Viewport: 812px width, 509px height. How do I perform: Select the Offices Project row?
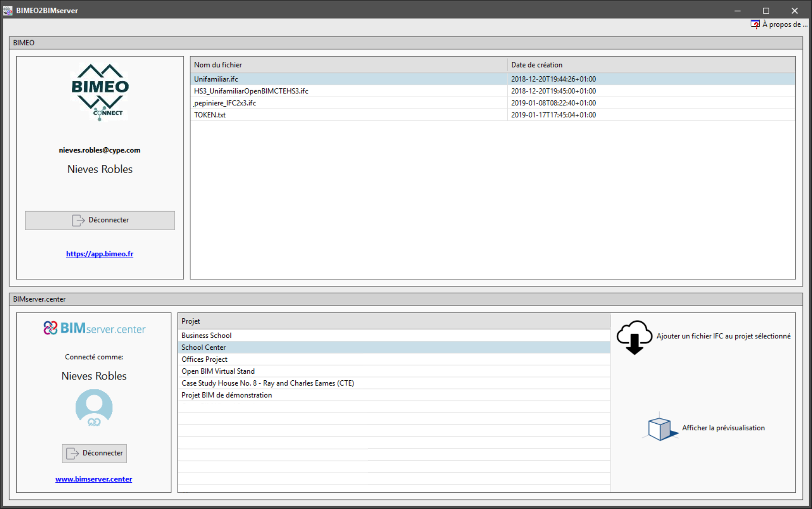pyautogui.click(x=394, y=359)
